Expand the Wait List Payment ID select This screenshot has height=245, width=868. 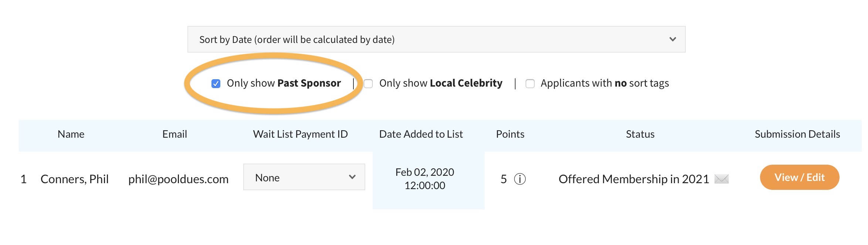coord(304,177)
